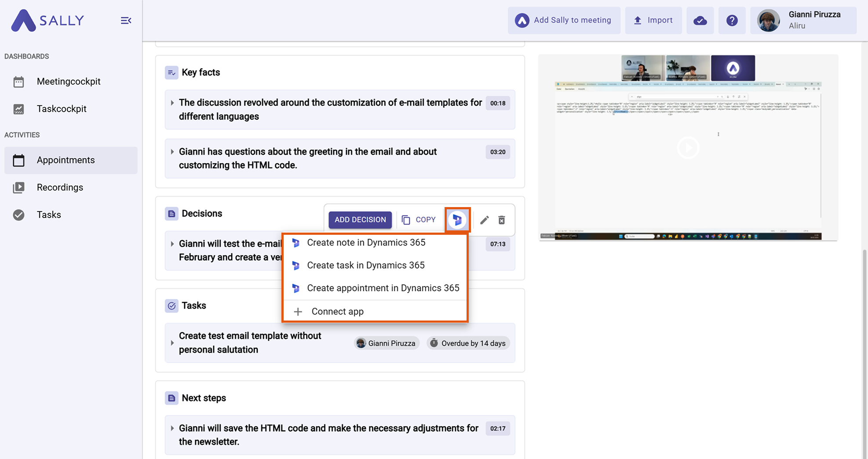Click the Next steps heading
This screenshot has height=459, width=868.
(204, 398)
